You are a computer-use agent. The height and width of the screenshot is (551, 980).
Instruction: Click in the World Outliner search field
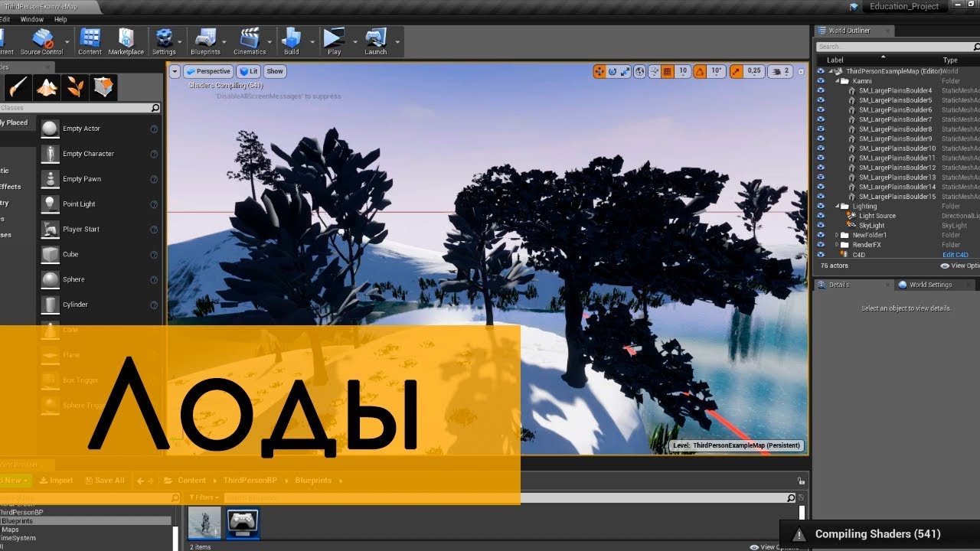897,47
